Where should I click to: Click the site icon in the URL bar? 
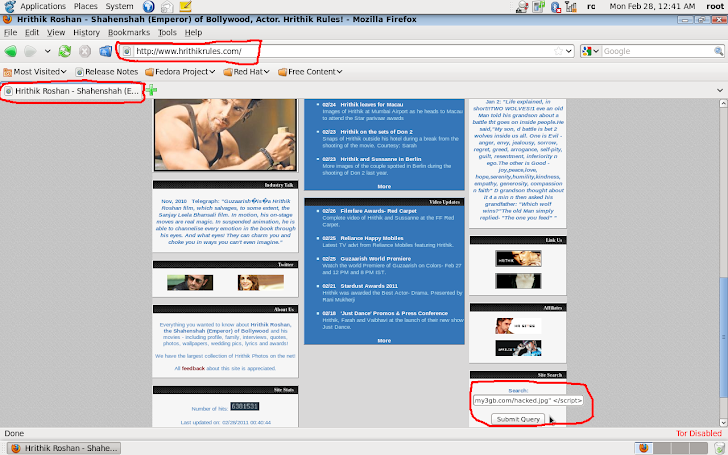click(127, 51)
